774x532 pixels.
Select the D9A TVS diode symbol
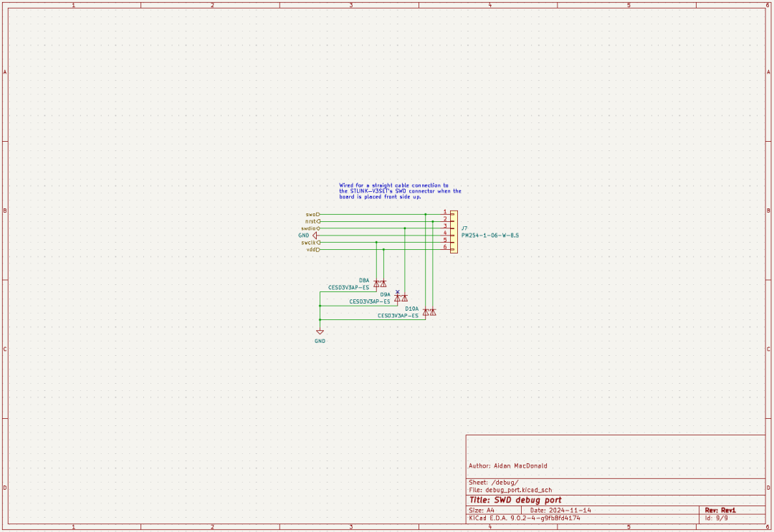[x=401, y=299]
